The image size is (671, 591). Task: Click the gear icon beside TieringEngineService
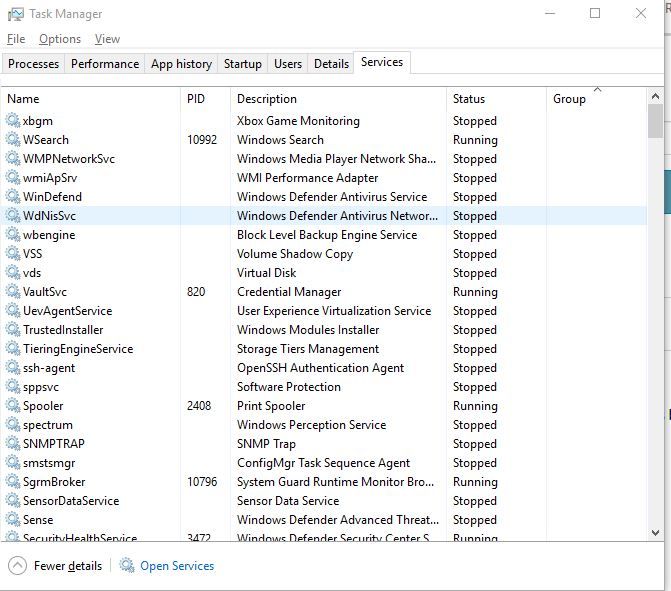(13, 348)
